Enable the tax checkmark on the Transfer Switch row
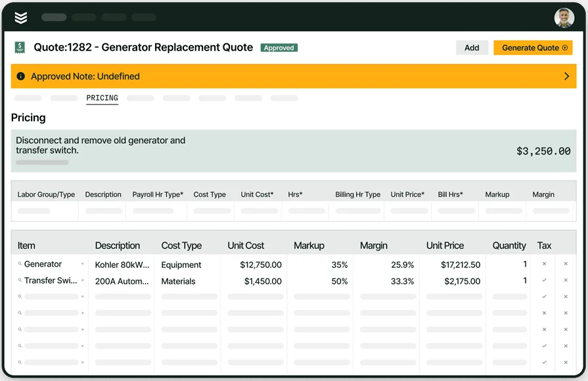The height and width of the screenshot is (381, 588). [x=544, y=280]
